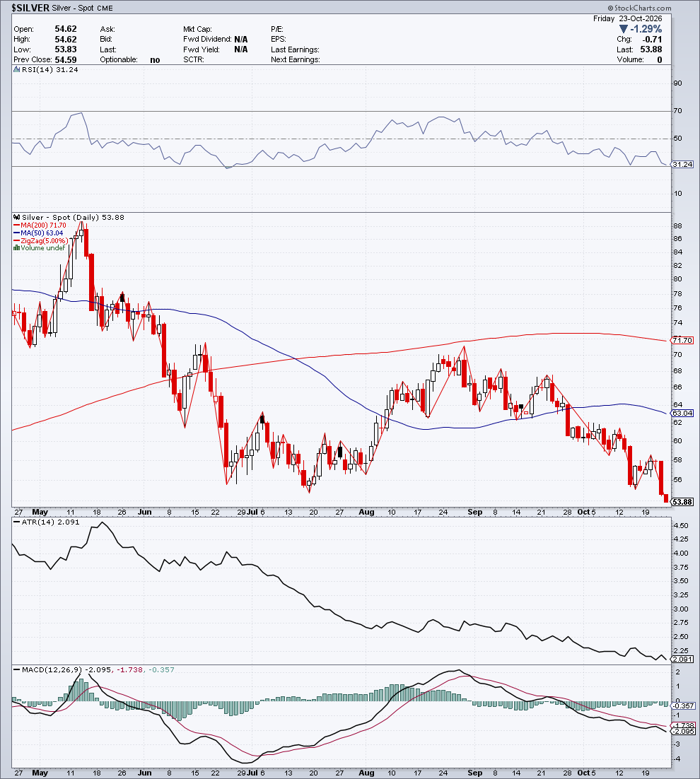The height and width of the screenshot is (779, 700).
Task: Click the 'Mkt Cap:' label
Action: click(x=197, y=29)
